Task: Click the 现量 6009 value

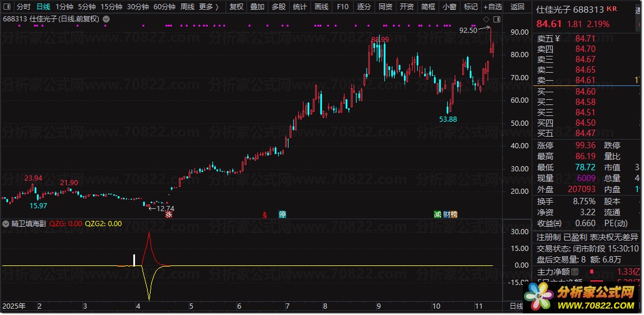Action: point(586,179)
